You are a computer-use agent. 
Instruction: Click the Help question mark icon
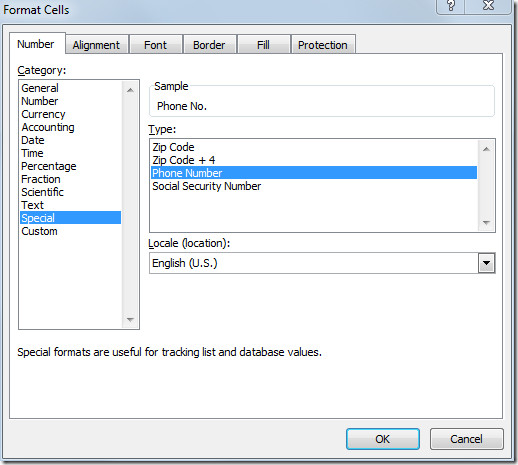pos(451,6)
